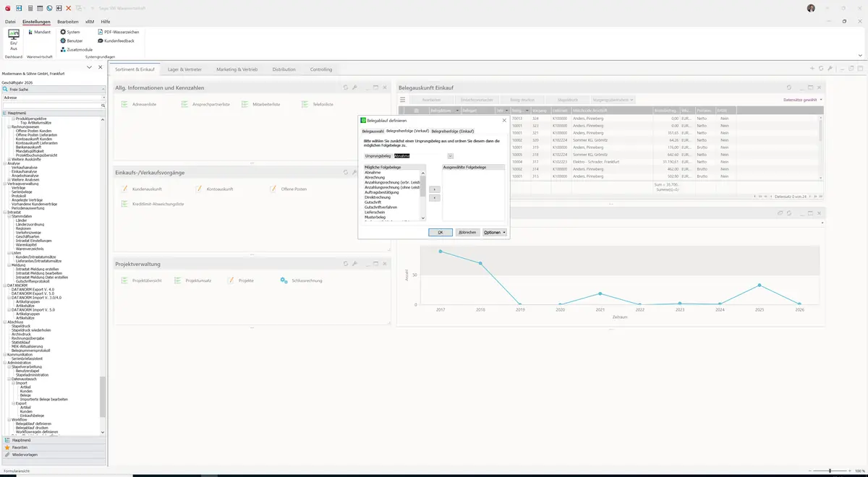Screen dimensions: 868x477
Task: Click OK in Belegablauf definieren dialog
Action: click(441, 233)
